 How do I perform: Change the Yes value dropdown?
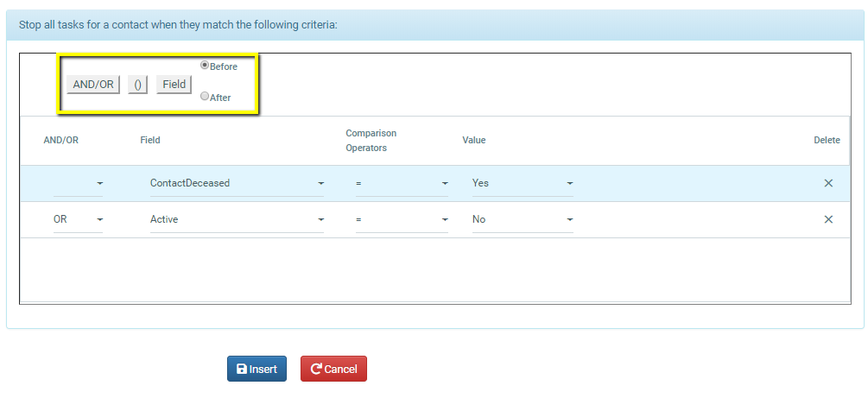pyautogui.click(x=523, y=183)
